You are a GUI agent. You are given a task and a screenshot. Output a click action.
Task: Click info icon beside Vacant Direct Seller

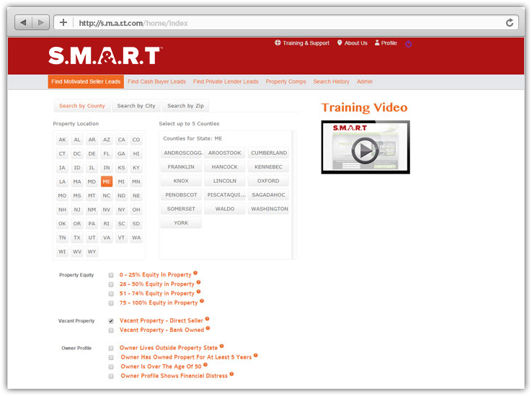tap(208, 318)
